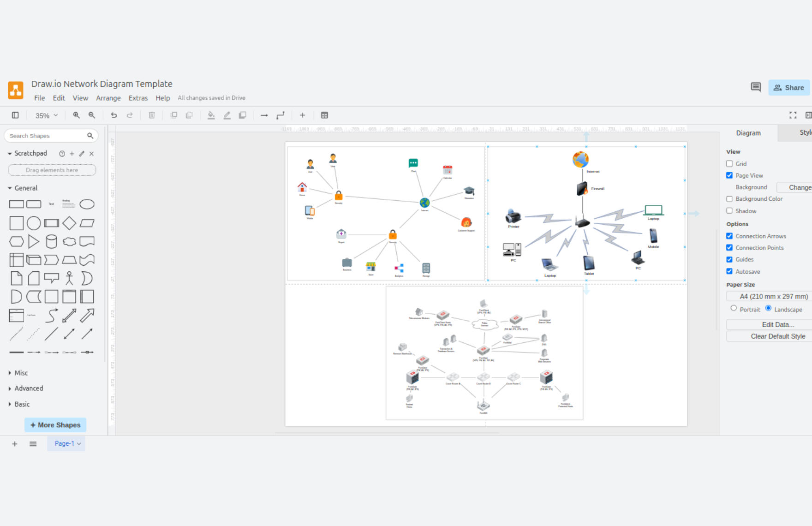Open the 35% zoom level dropdown
This screenshot has width=812, height=526.
(x=46, y=115)
